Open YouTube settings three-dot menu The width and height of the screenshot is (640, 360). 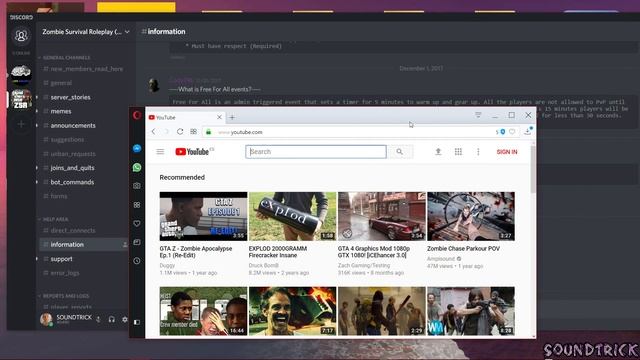[478, 152]
